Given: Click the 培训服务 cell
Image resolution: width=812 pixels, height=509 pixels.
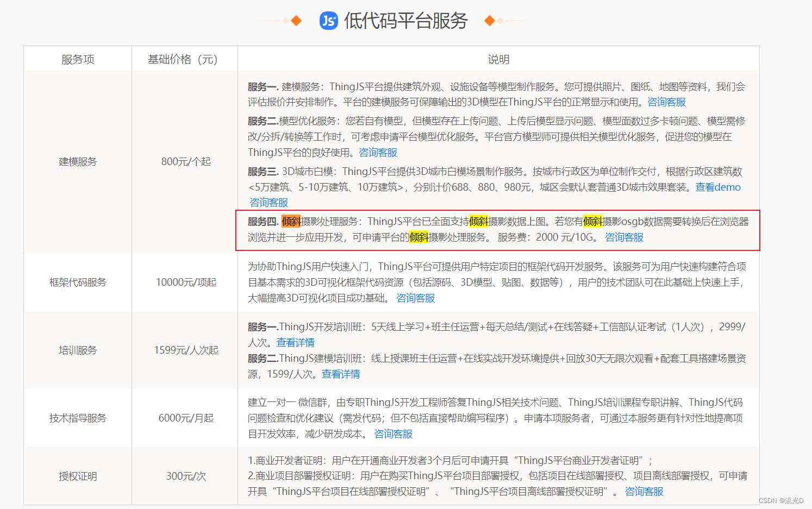Looking at the screenshot, I should point(78,350).
